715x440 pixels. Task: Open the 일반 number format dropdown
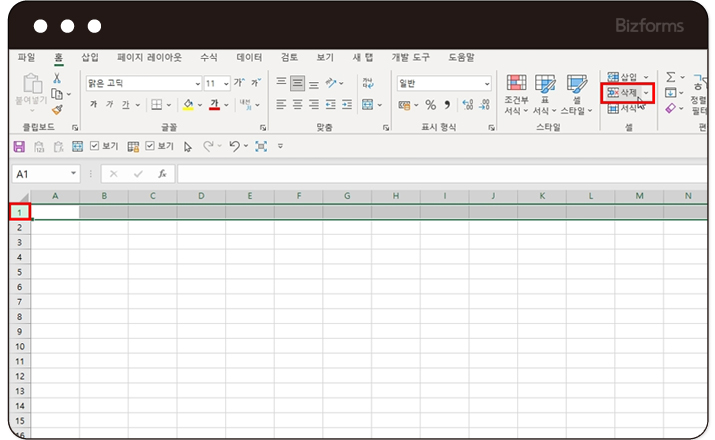(444, 84)
